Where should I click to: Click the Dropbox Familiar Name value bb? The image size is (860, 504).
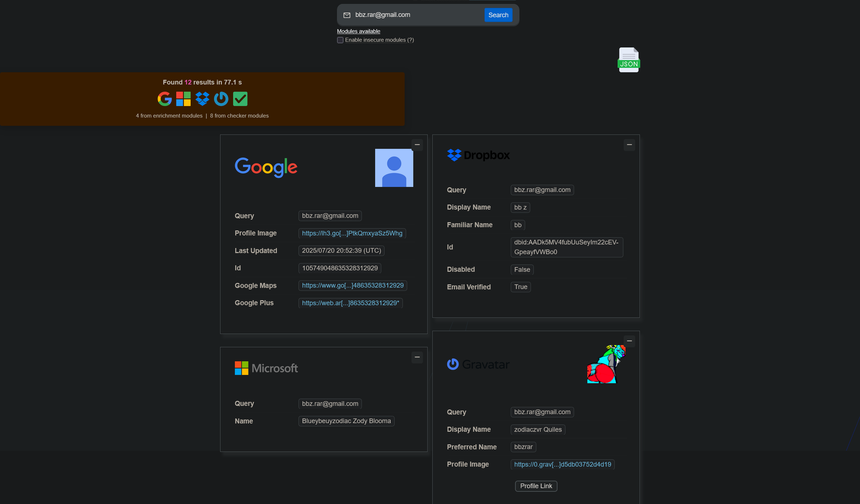(x=518, y=225)
